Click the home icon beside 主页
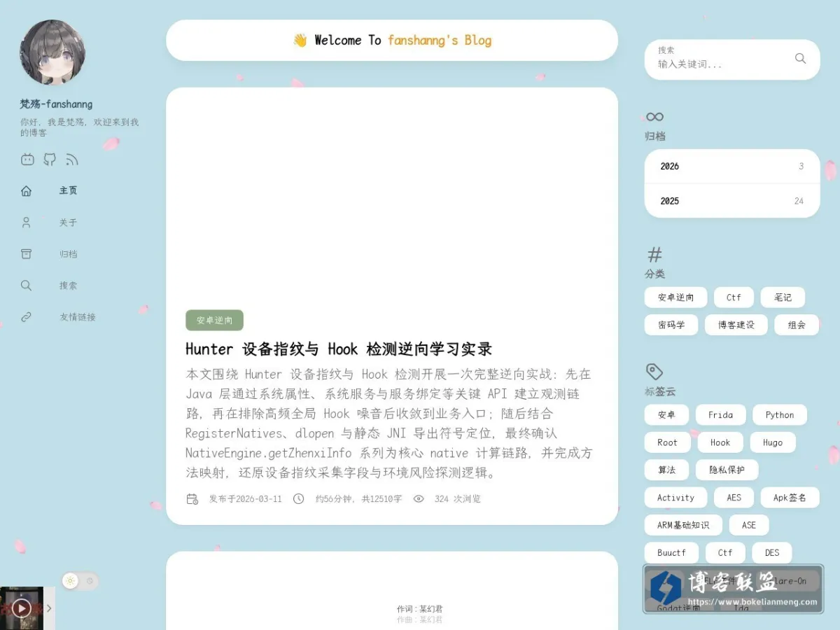Image resolution: width=840 pixels, height=630 pixels. point(26,190)
